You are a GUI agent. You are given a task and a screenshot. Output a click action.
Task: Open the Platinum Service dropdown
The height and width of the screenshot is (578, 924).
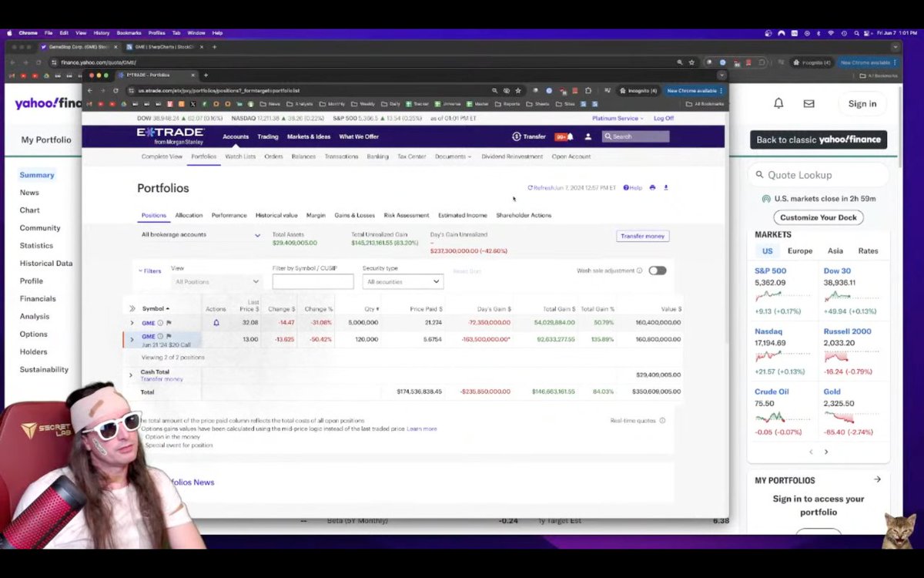(x=618, y=118)
